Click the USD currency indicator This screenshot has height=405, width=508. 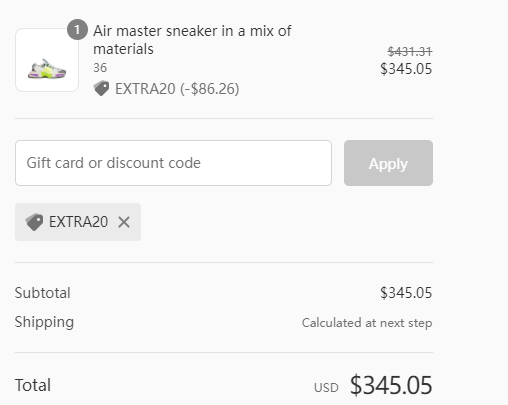click(326, 387)
